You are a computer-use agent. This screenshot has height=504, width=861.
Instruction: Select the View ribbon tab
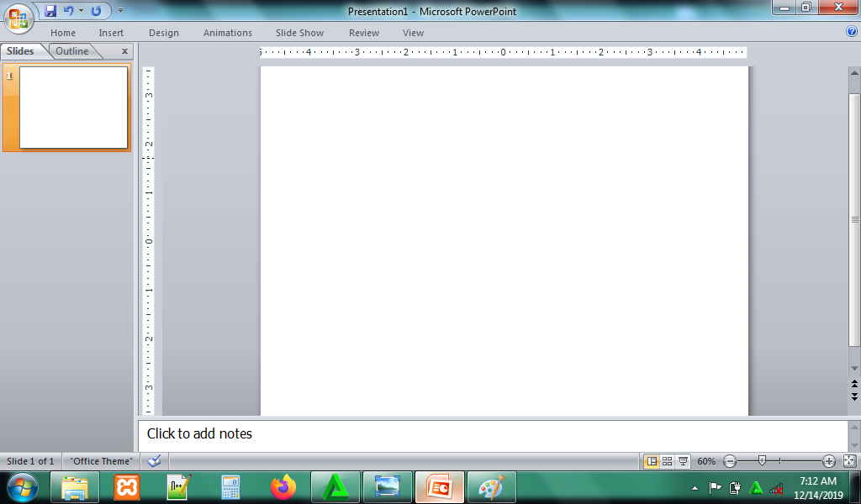[x=413, y=33]
